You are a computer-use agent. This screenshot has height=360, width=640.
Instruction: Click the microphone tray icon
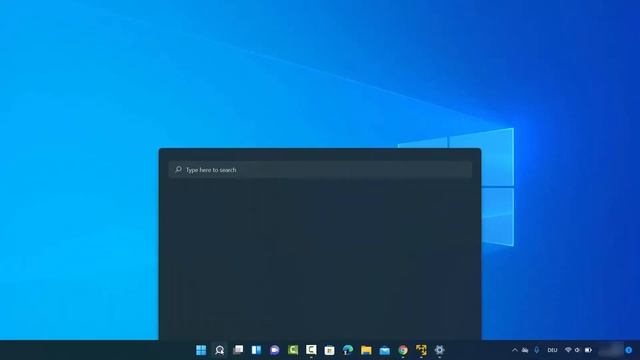(x=537, y=350)
